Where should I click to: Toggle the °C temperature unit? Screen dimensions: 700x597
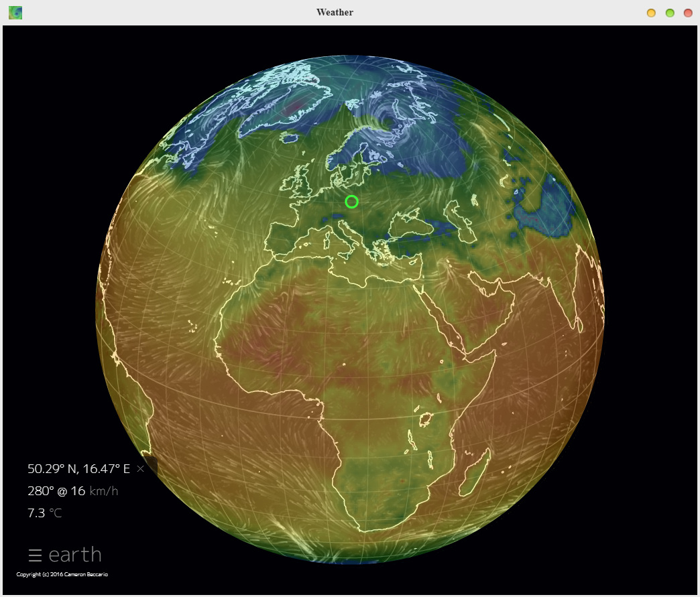click(56, 513)
